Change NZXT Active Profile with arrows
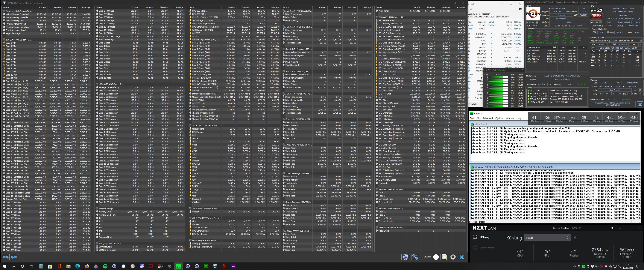Screen dimensions: 644x270 pyautogui.click(x=612, y=228)
